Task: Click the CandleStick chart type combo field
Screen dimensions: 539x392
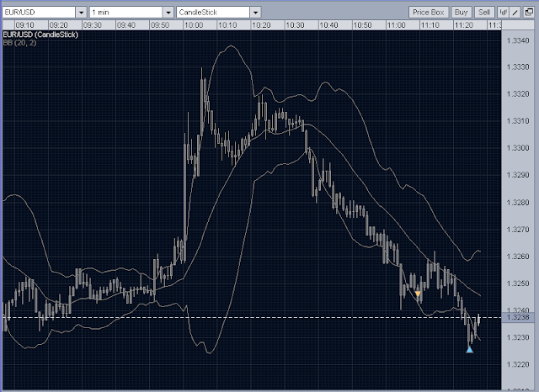Action: pyautogui.click(x=213, y=13)
